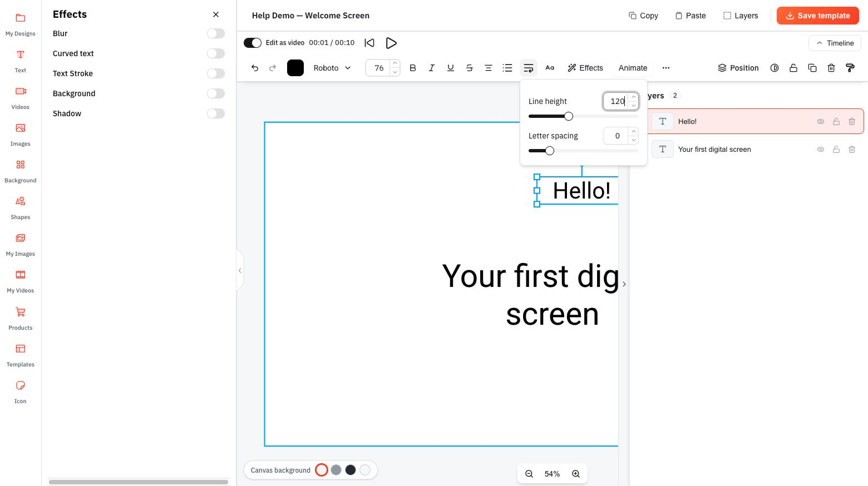Increase letter spacing with up arrow
The width and height of the screenshot is (868, 486).
point(633,131)
